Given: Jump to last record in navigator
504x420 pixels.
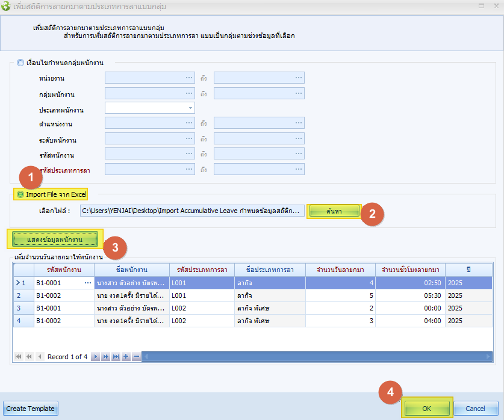Looking at the screenshot, I should coord(116,357).
